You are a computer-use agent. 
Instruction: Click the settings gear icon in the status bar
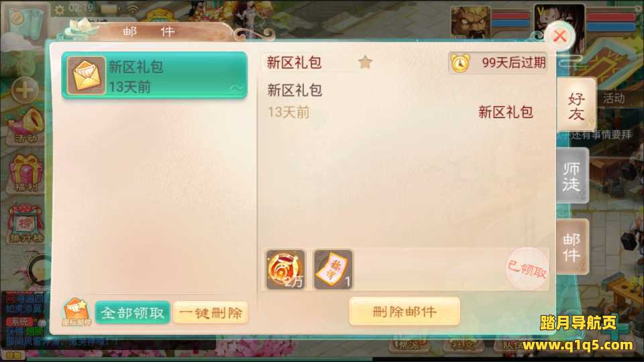coord(60,9)
